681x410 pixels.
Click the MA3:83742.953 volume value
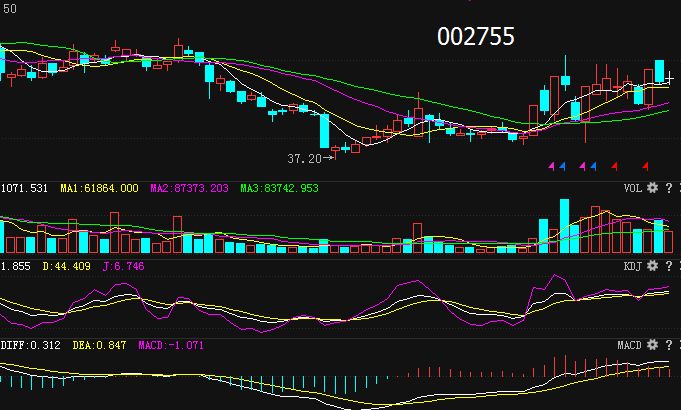coord(279,188)
